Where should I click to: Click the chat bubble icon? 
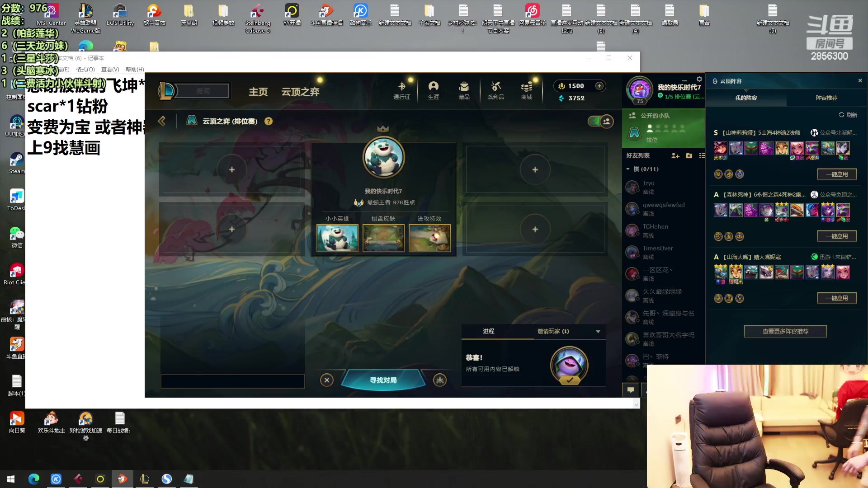pos(631,389)
